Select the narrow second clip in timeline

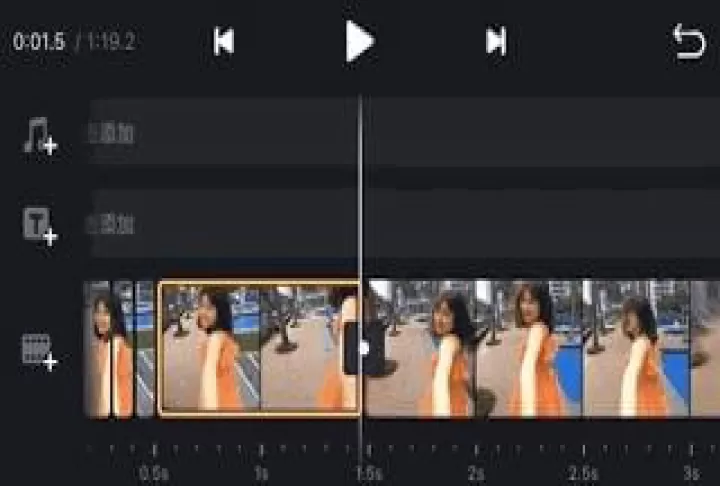coord(146,348)
